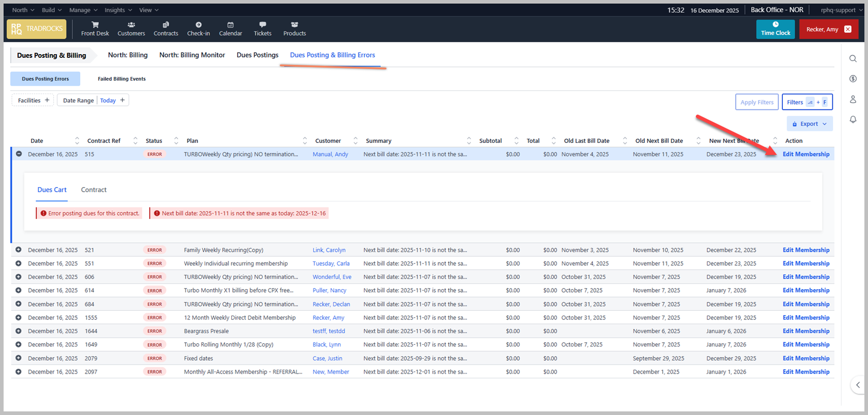Open the Contracts icon in the toolbar

(165, 25)
